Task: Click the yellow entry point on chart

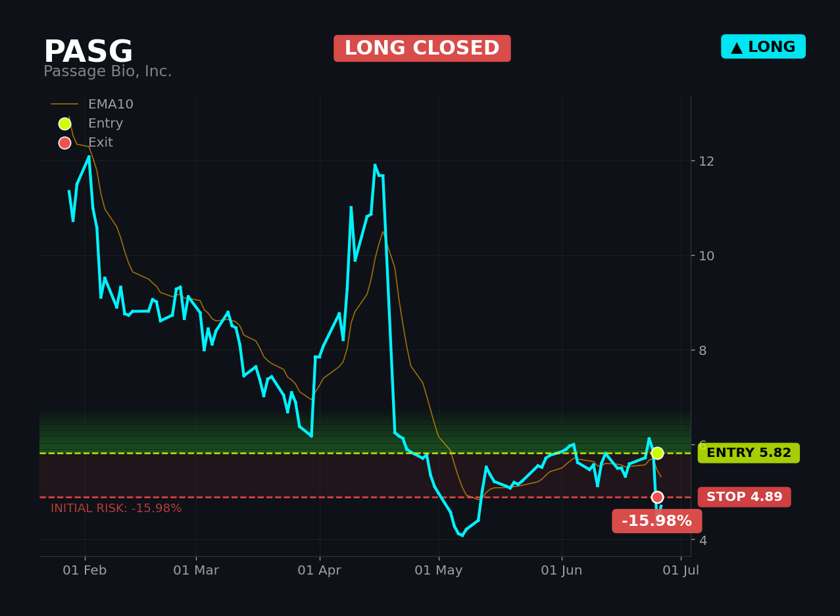Action: coord(657,453)
